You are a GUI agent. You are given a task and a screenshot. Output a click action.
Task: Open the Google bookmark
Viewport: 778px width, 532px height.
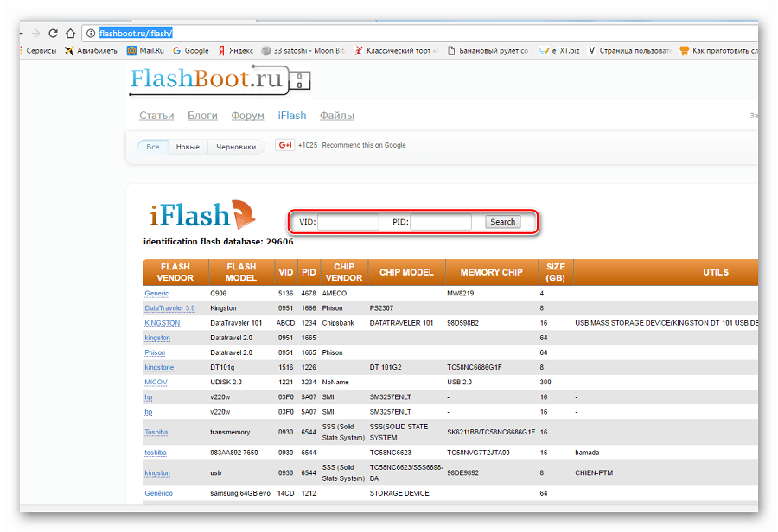point(191,51)
